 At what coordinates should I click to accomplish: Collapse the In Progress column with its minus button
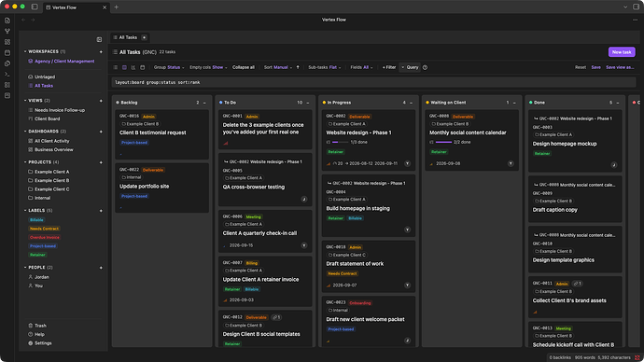click(x=411, y=103)
